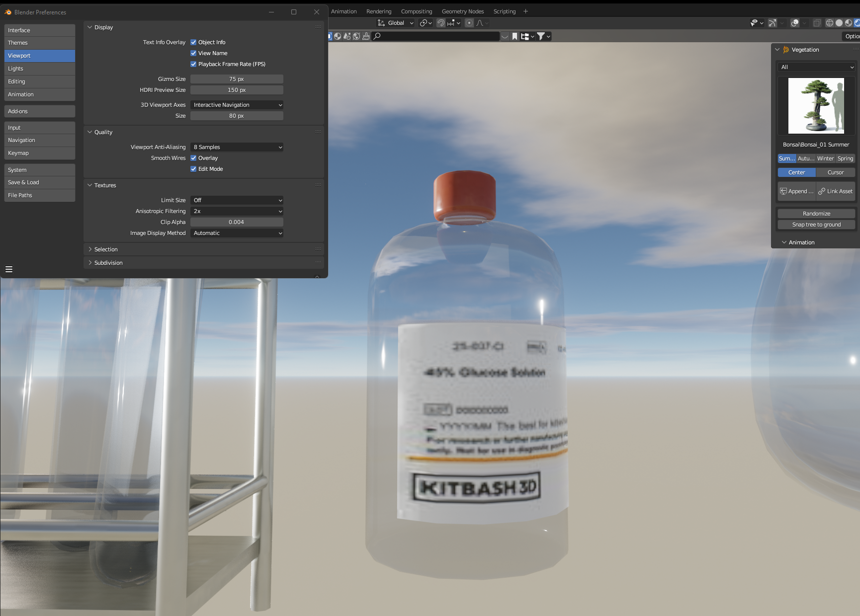
Task: Click the brush filter icon
Action: pyautogui.click(x=366, y=36)
